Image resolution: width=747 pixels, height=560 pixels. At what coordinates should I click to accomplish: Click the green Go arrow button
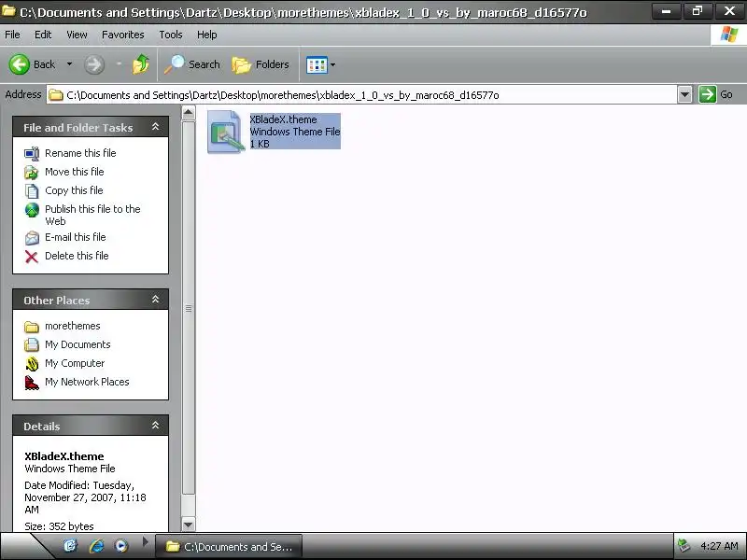point(707,94)
